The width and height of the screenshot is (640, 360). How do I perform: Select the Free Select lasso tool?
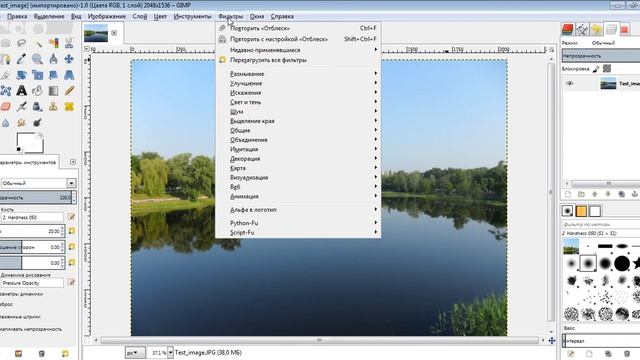(21, 43)
